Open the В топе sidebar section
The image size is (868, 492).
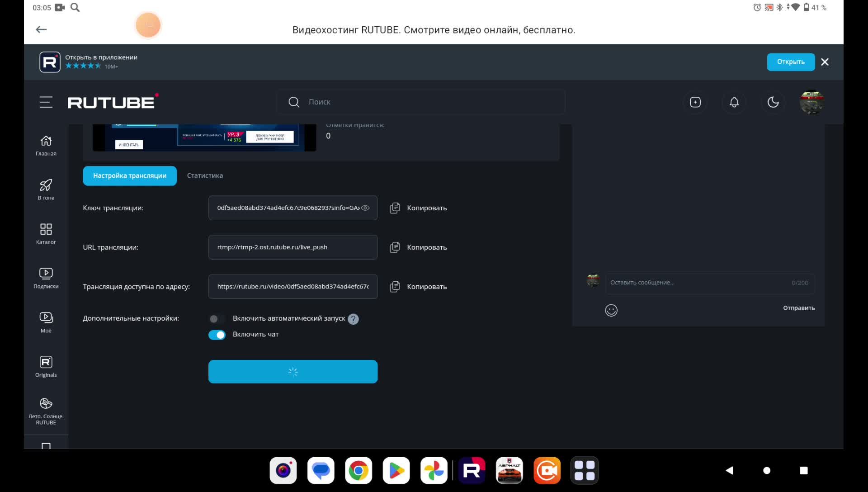(x=46, y=190)
